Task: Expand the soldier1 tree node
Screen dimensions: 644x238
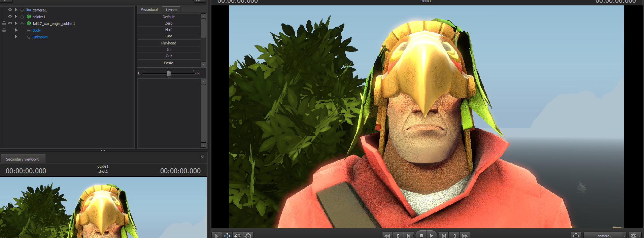Action: 22,17
